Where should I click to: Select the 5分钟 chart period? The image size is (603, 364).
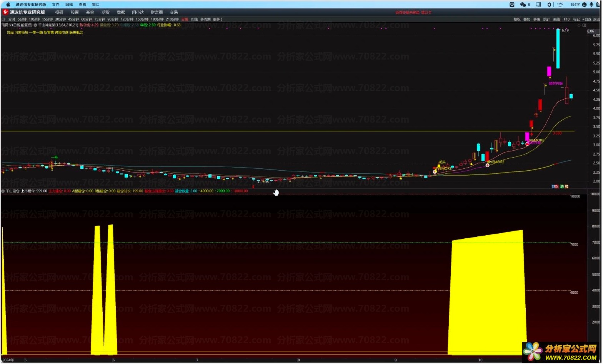pyautogui.click(x=22, y=19)
